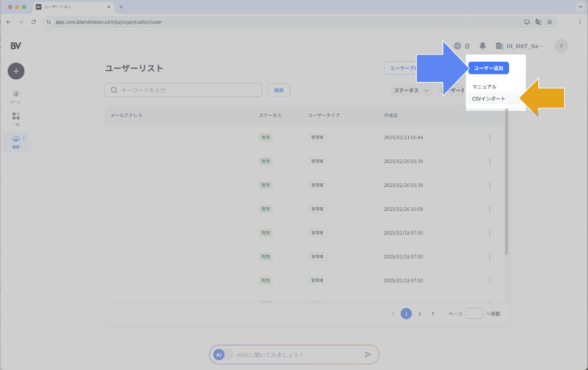This screenshot has height=370, width=588.
Task: Focus the ページ number input box
Action: 474,314
